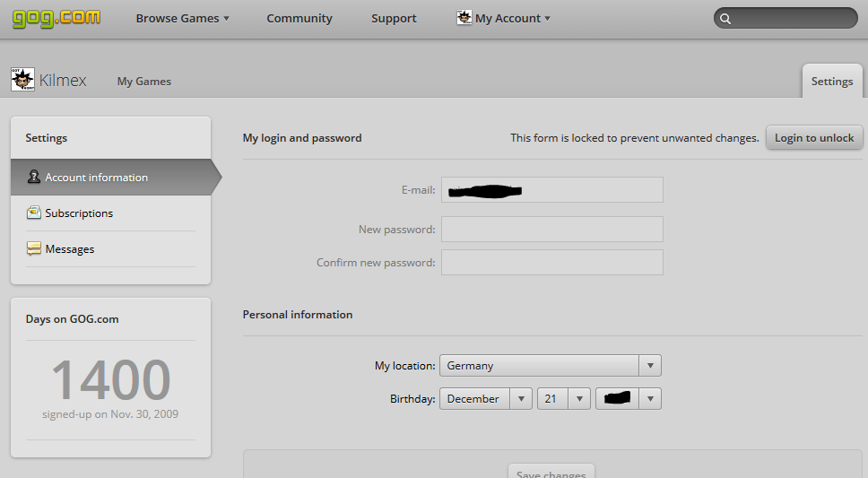Open the birthday month December dropdown
Viewport: 868px width, 478px height.
coord(485,399)
